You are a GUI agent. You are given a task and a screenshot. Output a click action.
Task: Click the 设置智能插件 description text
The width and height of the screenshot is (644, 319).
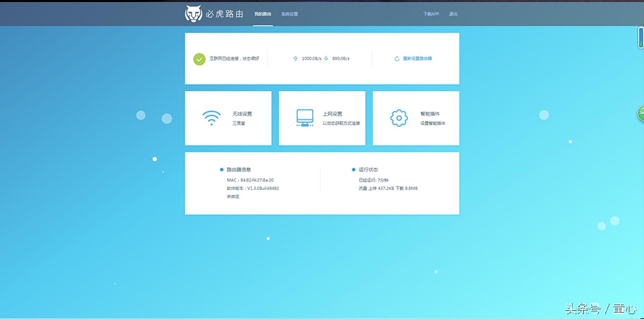pos(432,123)
